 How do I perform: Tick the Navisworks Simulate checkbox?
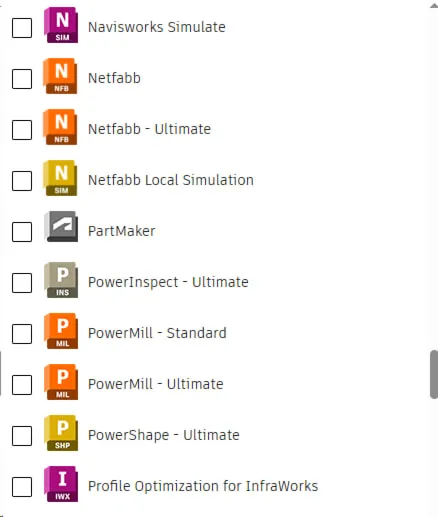click(x=22, y=28)
